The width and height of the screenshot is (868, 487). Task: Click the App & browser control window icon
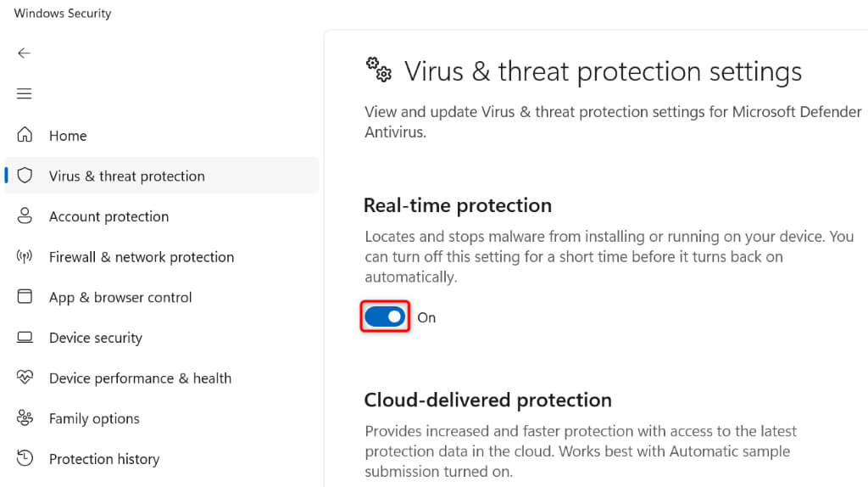coord(25,297)
